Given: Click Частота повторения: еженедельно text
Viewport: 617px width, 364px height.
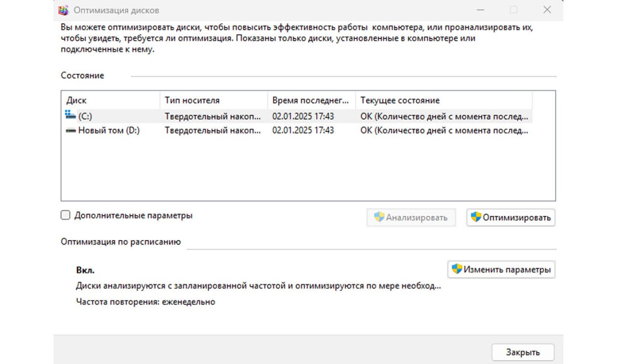Looking at the screenshot, I should 146,302.
